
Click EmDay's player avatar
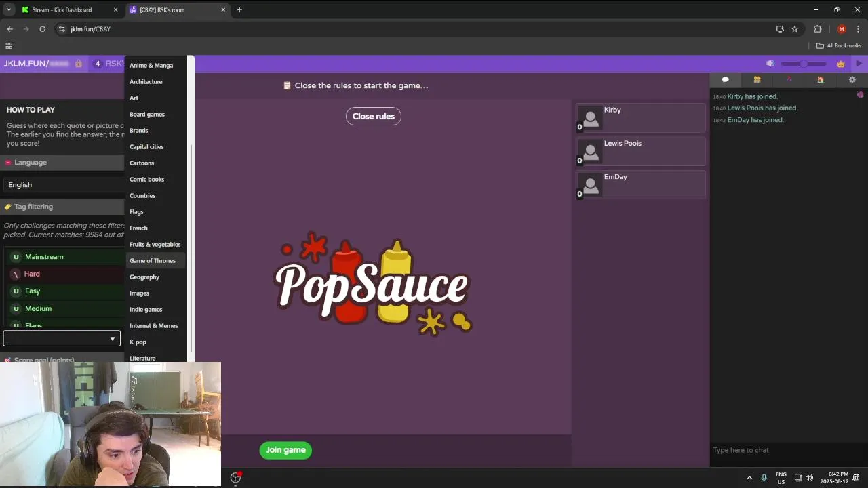click(x=591, y=184)
